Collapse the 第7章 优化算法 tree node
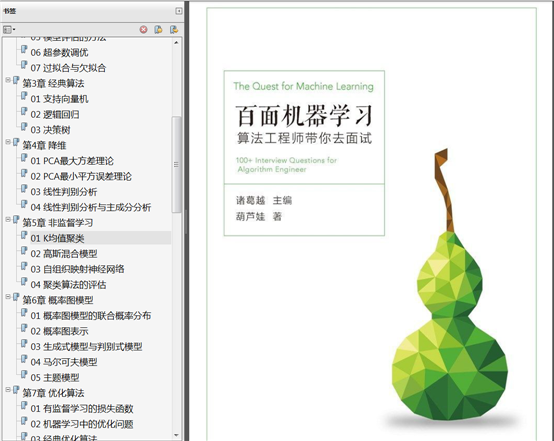 (8, 389)
